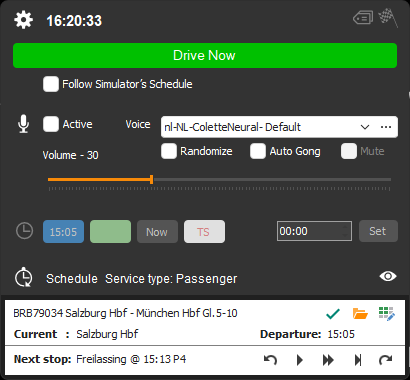Enable Follow Simulator's Schedule checkbox
The image size is (410, 380).
(51, 84)
